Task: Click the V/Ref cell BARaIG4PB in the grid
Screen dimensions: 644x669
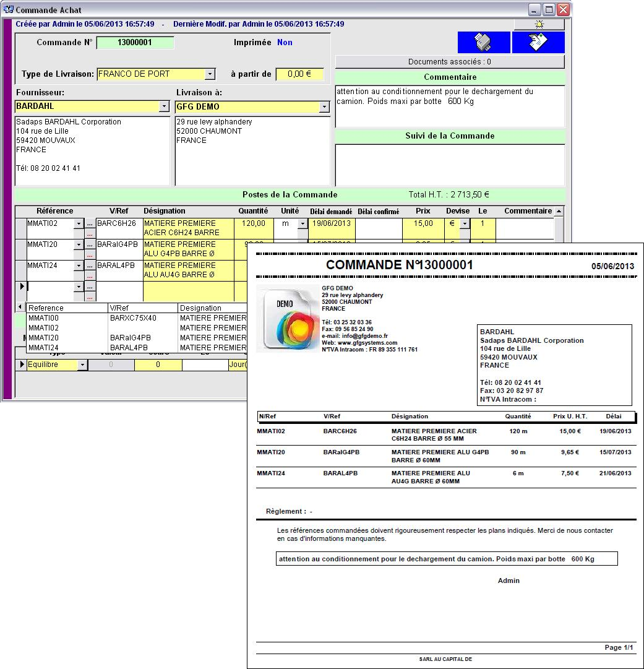Action: pos(119,249)
